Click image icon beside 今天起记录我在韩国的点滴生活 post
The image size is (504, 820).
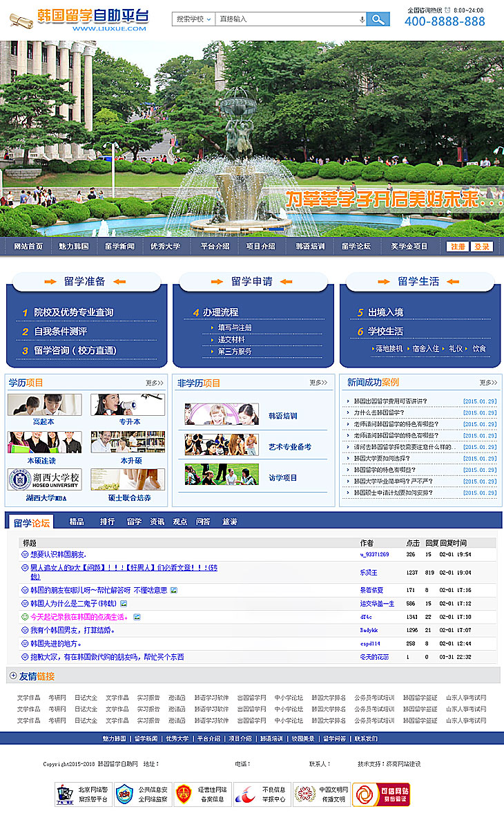[137, 617]
